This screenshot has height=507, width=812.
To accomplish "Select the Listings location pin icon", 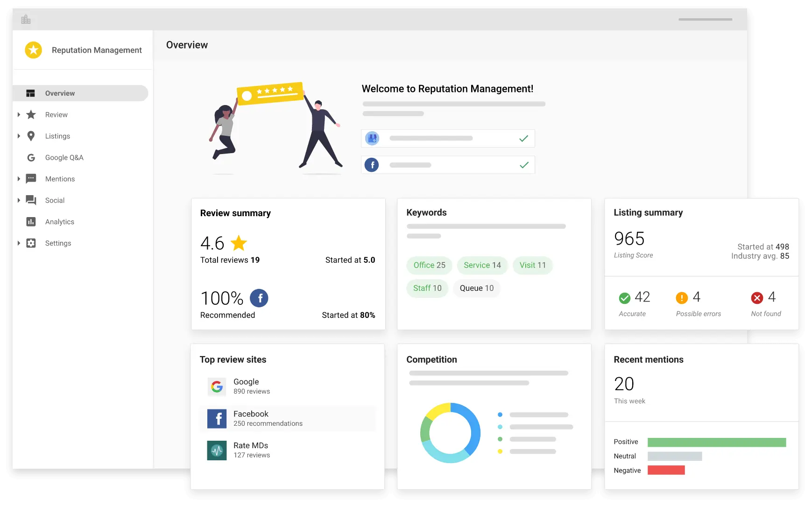I will 30,136.
